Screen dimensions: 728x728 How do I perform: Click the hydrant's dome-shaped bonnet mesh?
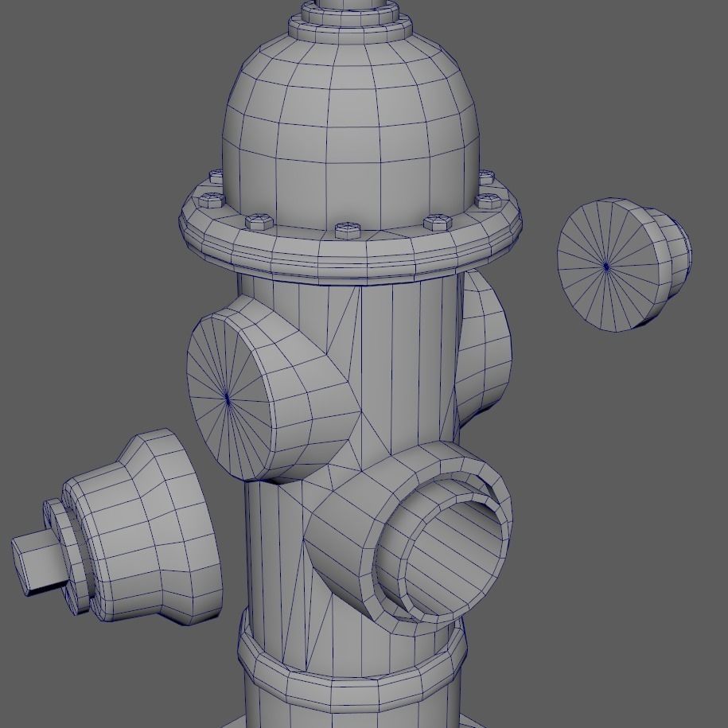coord(351,132)
